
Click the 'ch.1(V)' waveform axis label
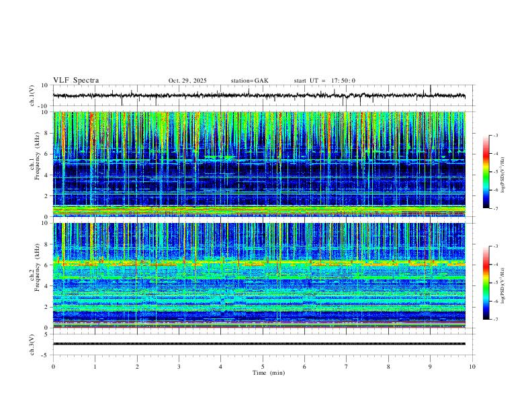click(x=32, y=95)
